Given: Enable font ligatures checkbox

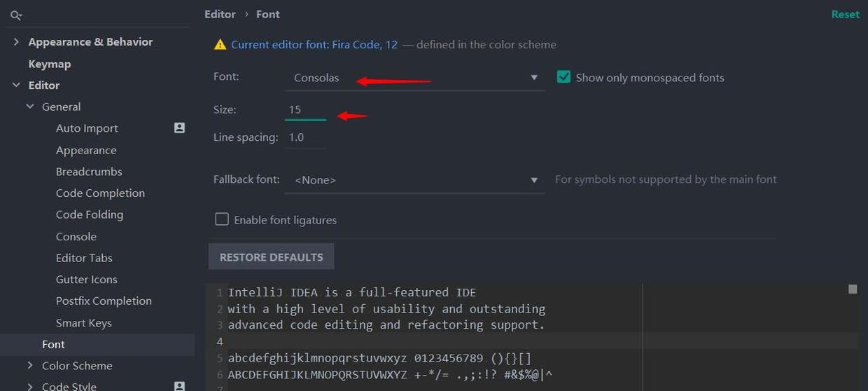Looking at the screenshot, I should [x=222, y=220].
